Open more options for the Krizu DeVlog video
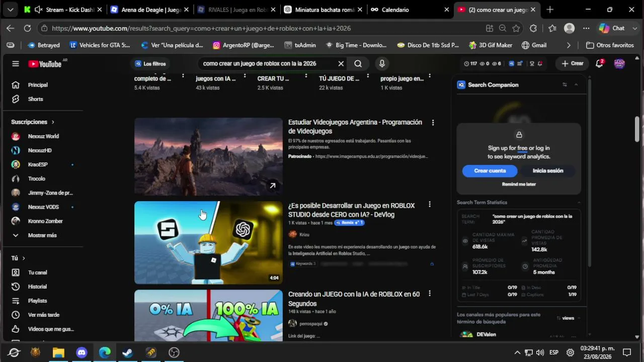 (429, 205)
